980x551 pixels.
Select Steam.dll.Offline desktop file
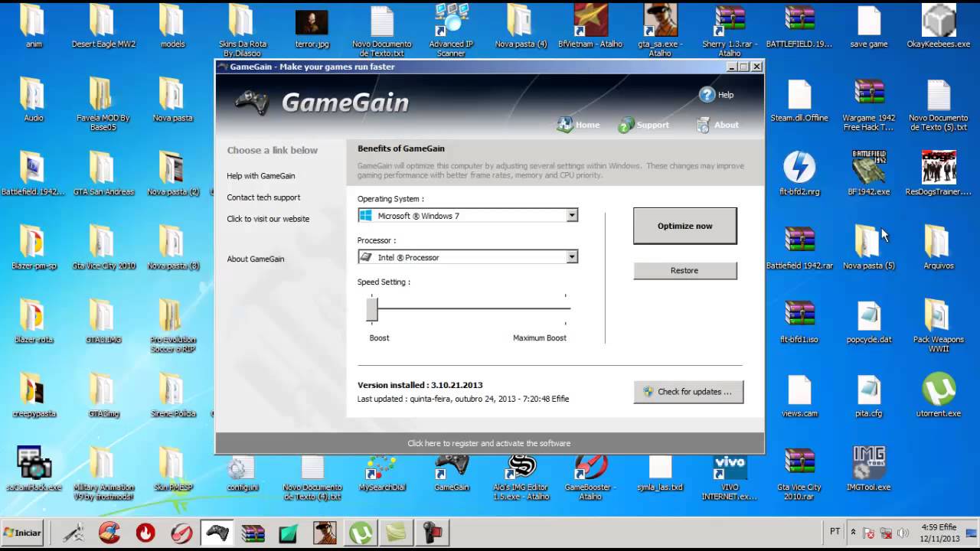pos(799,99)
